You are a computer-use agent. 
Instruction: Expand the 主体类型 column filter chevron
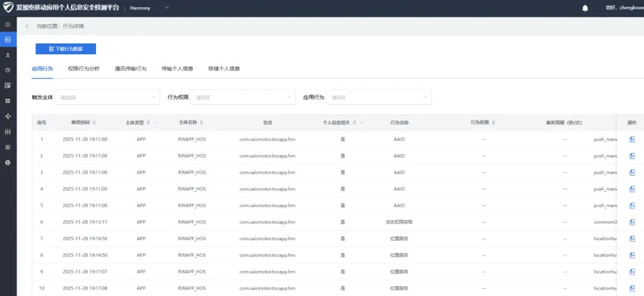tap(155, 123)
